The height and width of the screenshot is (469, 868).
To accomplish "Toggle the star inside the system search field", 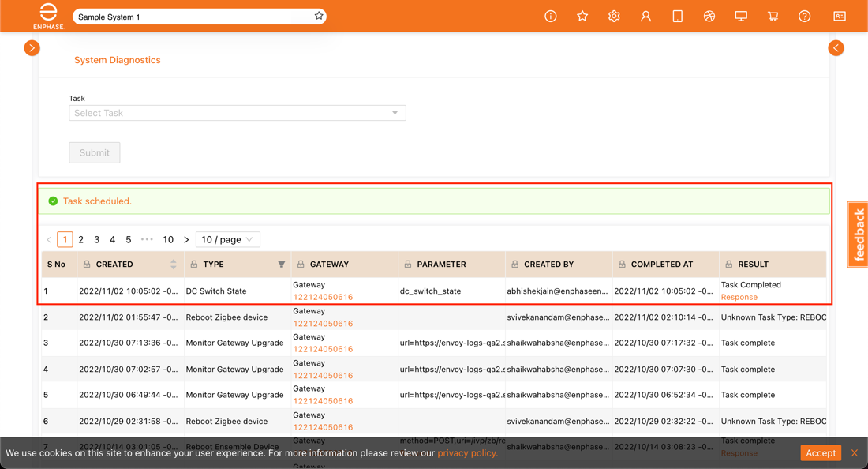I will (x=318, y=16).
